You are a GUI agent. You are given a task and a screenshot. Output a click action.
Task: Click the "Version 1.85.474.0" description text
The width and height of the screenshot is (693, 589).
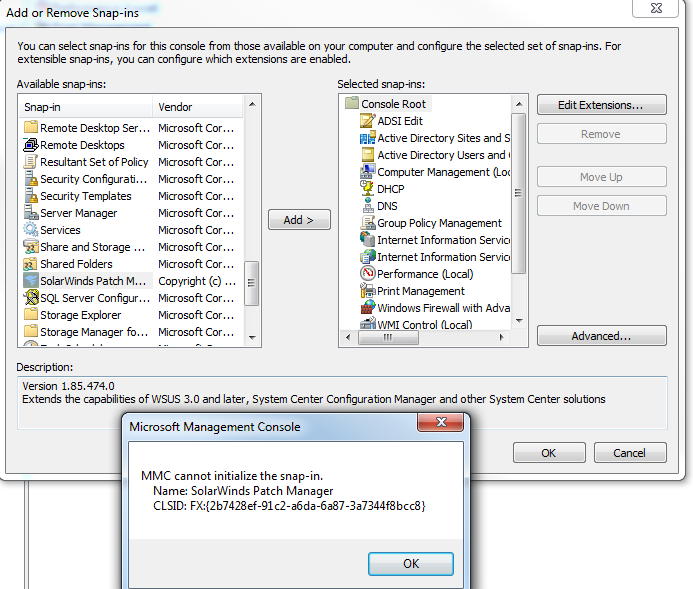pos(69,386)
